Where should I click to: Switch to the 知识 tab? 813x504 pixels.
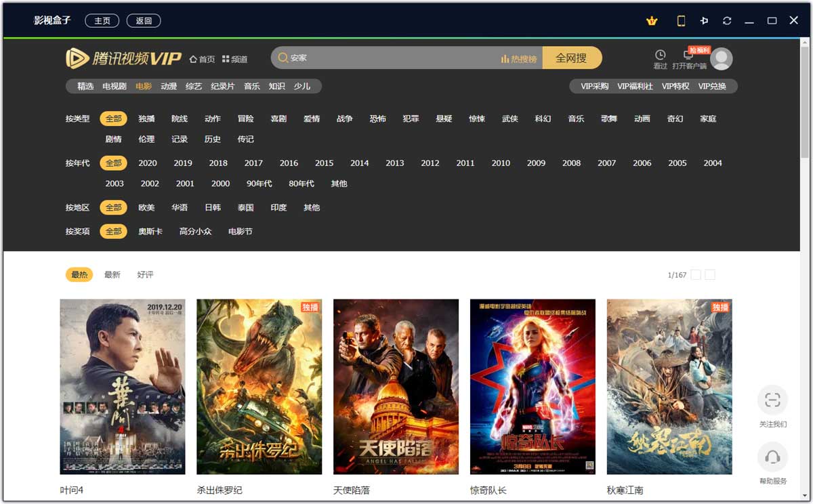(x=276, y=86)
